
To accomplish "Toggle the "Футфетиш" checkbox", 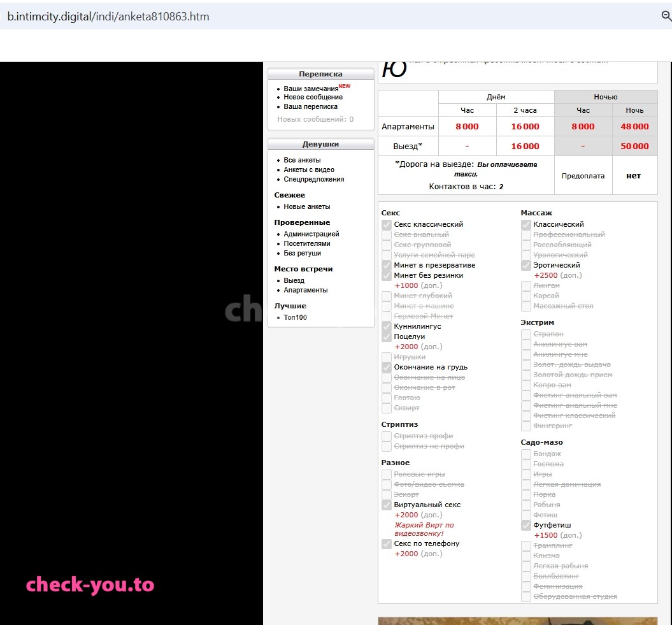I will 526,525.
